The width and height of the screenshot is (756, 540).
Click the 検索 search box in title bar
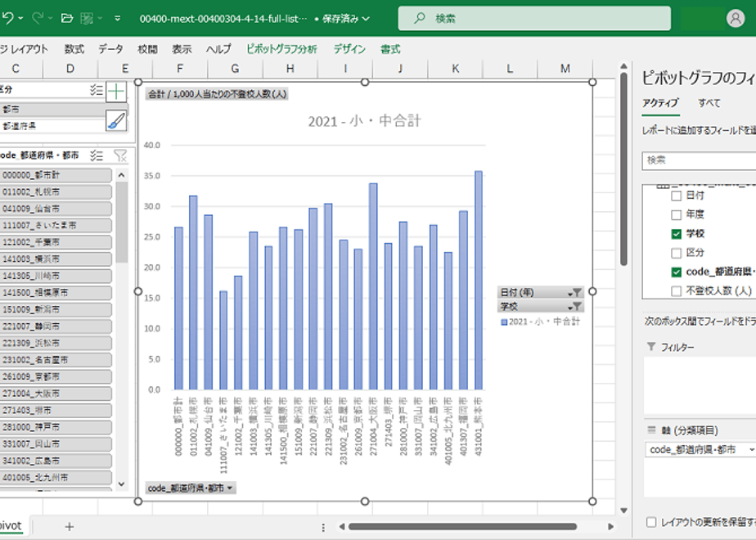point(533,18)
